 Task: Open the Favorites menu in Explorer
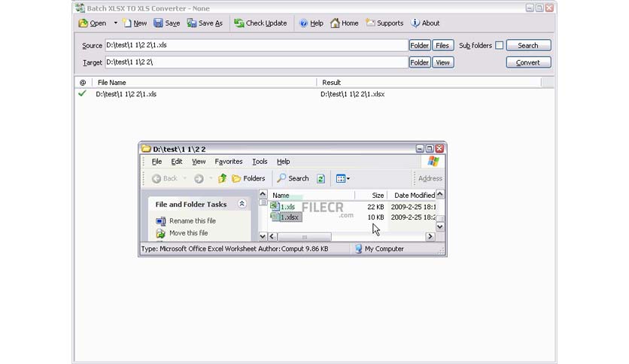coord(229,162)
